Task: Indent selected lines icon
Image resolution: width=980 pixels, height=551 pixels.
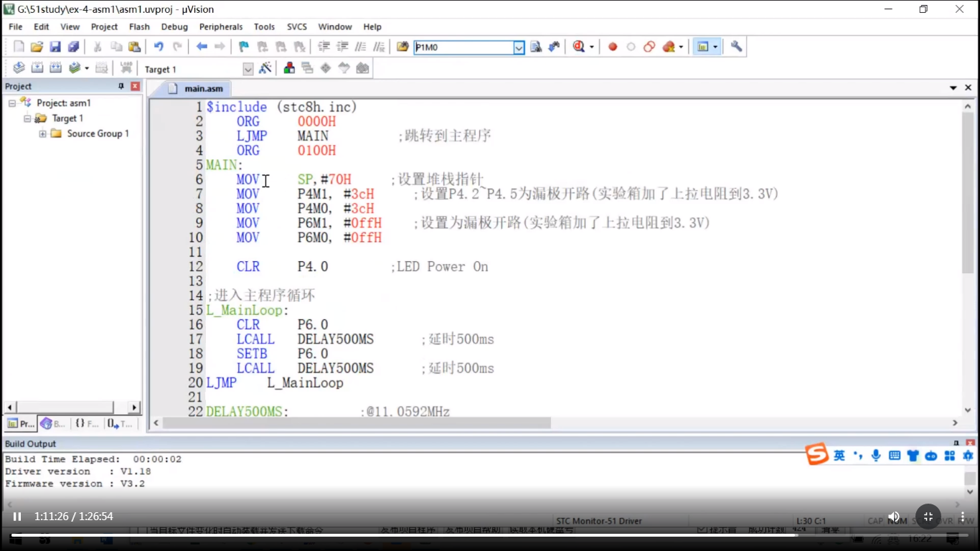Action: coord(324,47)
